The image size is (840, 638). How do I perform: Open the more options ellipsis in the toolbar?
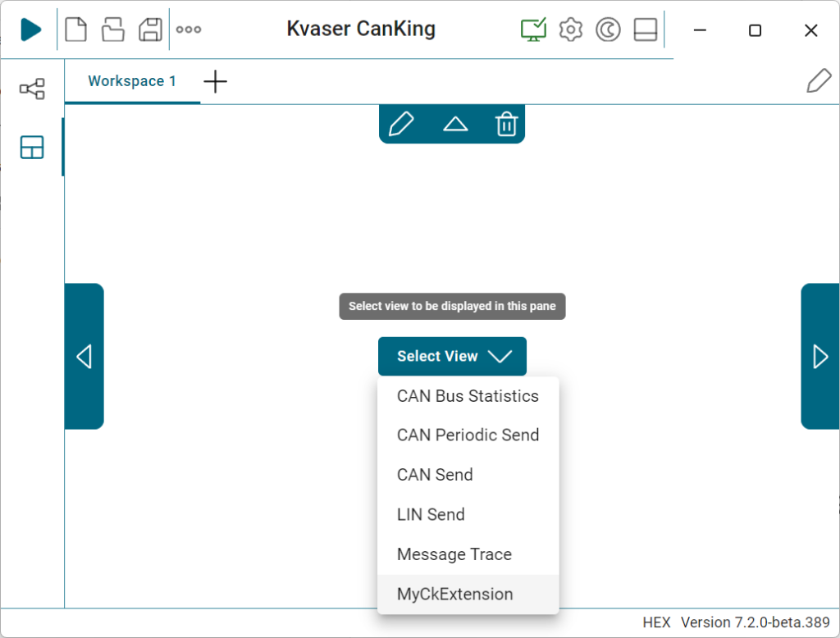[189, 30]
